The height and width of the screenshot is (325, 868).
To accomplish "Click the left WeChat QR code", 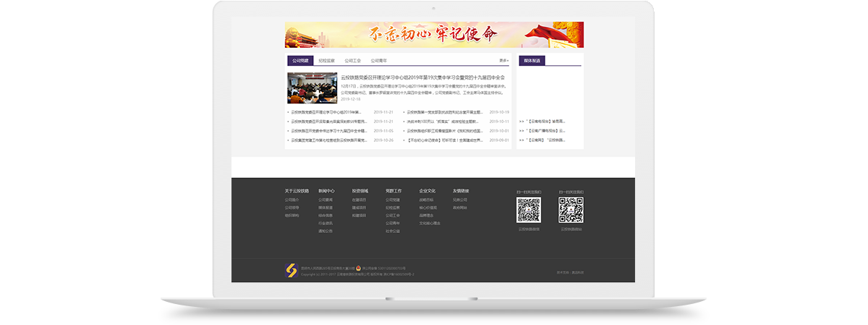I will point(528,211).
